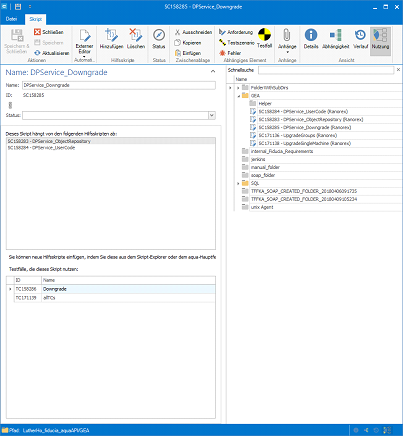403x436 pixels.
Task: Collapse the GEA folder tree node
Action: tap(238, 96)
